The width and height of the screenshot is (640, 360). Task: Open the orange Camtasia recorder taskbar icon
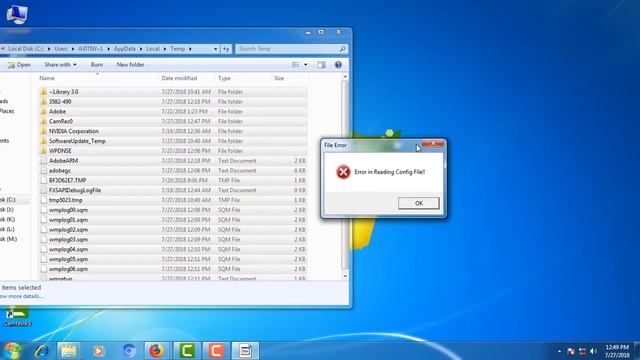coord(216,351)
